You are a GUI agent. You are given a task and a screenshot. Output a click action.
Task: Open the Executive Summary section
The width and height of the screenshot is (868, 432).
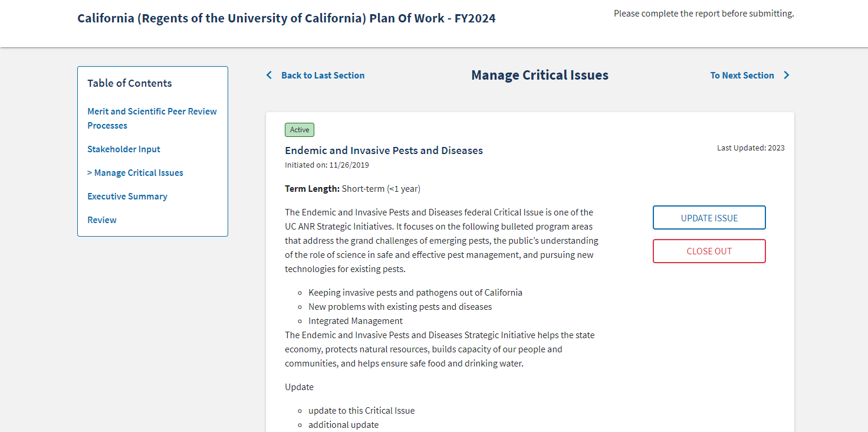[127, 197]
